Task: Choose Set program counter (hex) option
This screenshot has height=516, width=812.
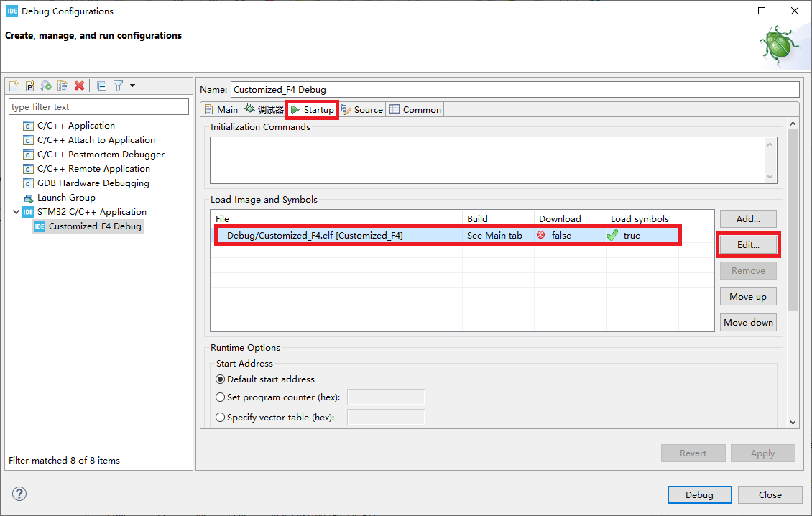Action: coord(220,397)
